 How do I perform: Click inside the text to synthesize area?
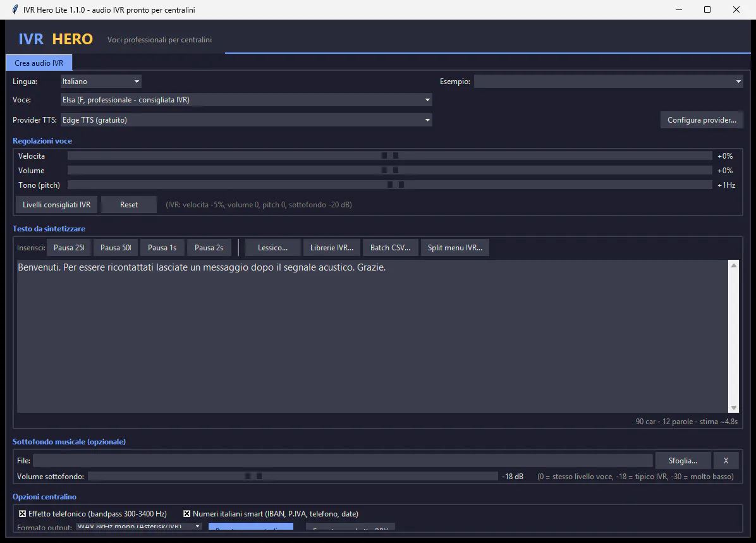click(x=372, y=336)
